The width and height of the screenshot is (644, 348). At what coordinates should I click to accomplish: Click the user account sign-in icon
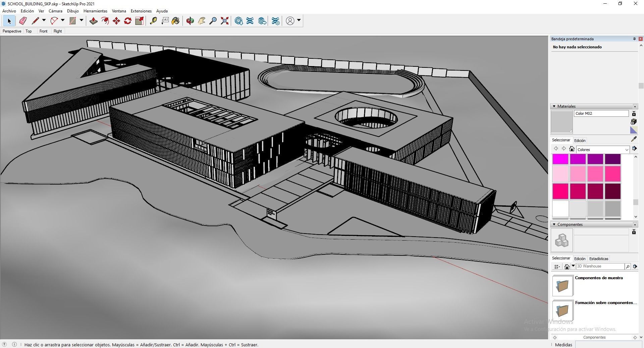[290, 21]
